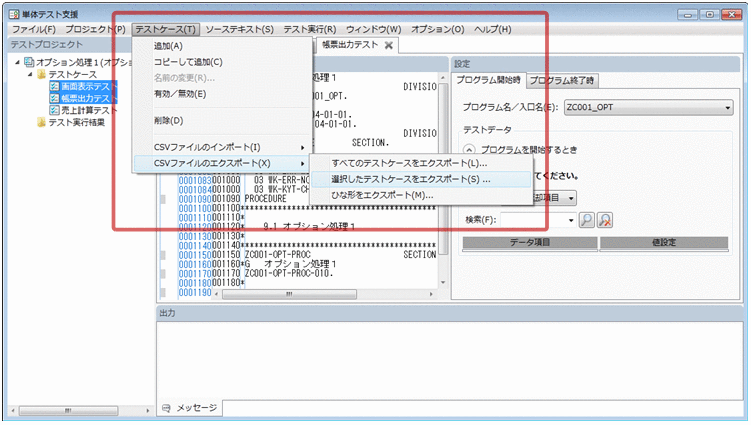
Task: Open the 項目 dropdown above the search box
Action: pyautogui.click(x=571, y=198)
